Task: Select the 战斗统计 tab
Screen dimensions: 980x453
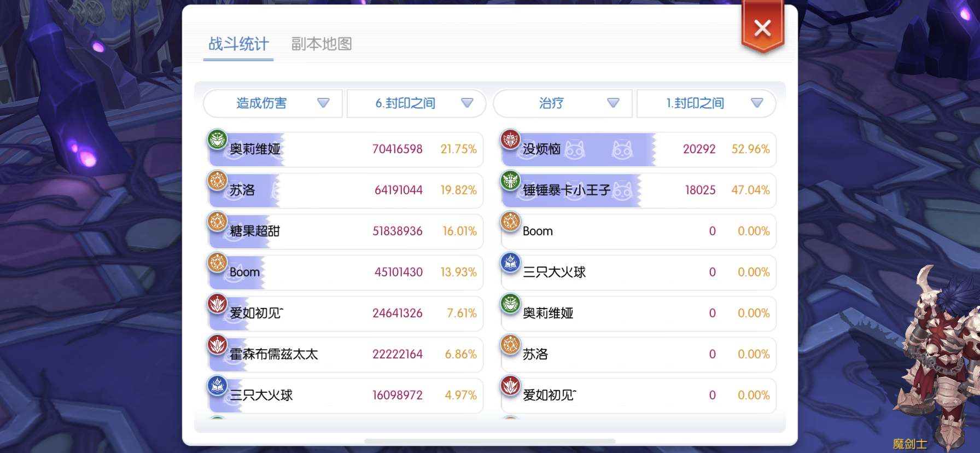Action: click(238, 44)
